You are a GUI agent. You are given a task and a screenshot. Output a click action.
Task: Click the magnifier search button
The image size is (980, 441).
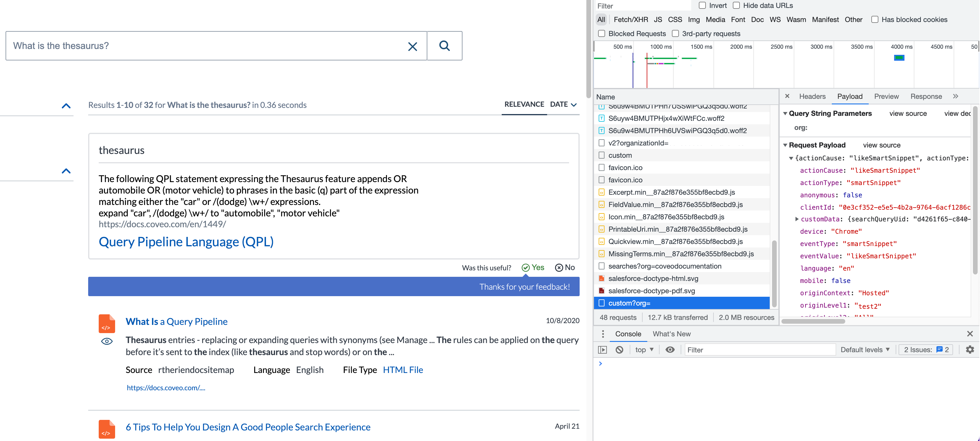click(444, 46)
